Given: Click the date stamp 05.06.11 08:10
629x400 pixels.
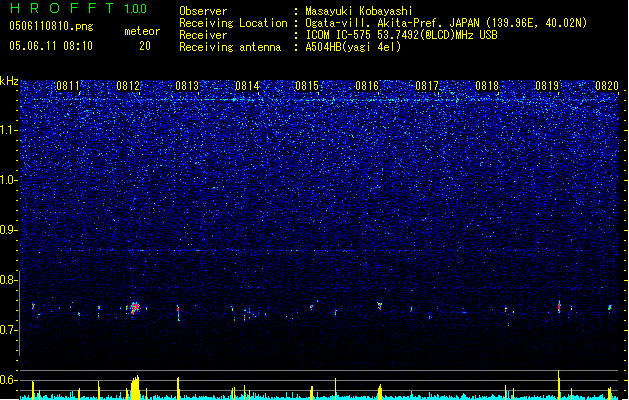Looking at the screenshot, I should [x=51, y=46].
